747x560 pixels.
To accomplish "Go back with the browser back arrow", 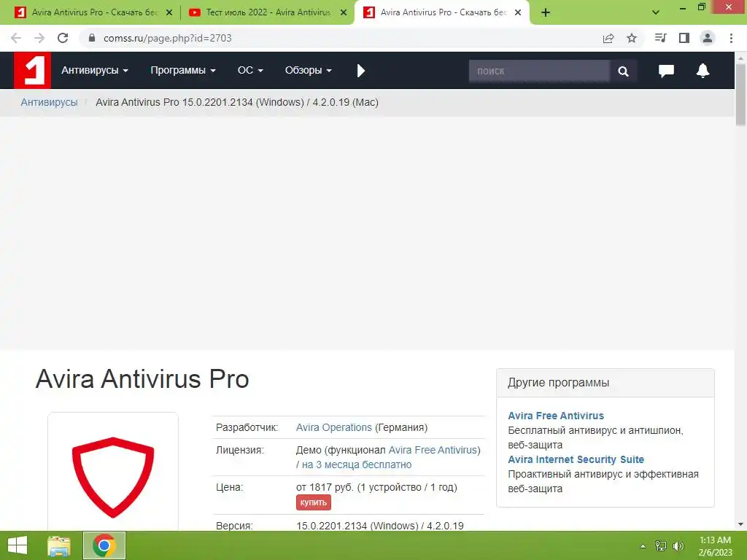I will click(16, 38).
